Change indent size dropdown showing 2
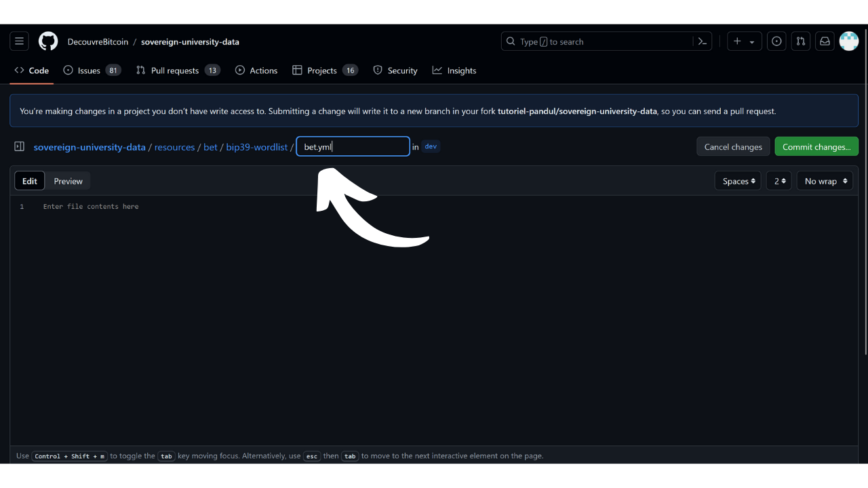 pos(779,181)
